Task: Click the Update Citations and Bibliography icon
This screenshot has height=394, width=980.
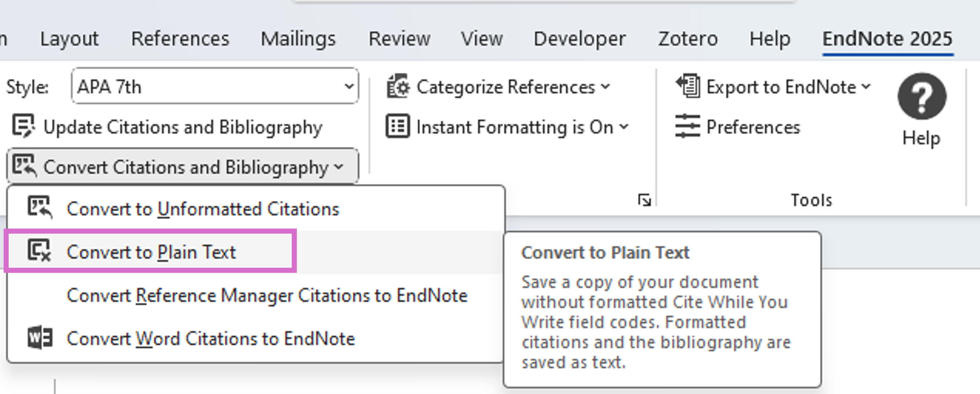Action: point(23,126)
